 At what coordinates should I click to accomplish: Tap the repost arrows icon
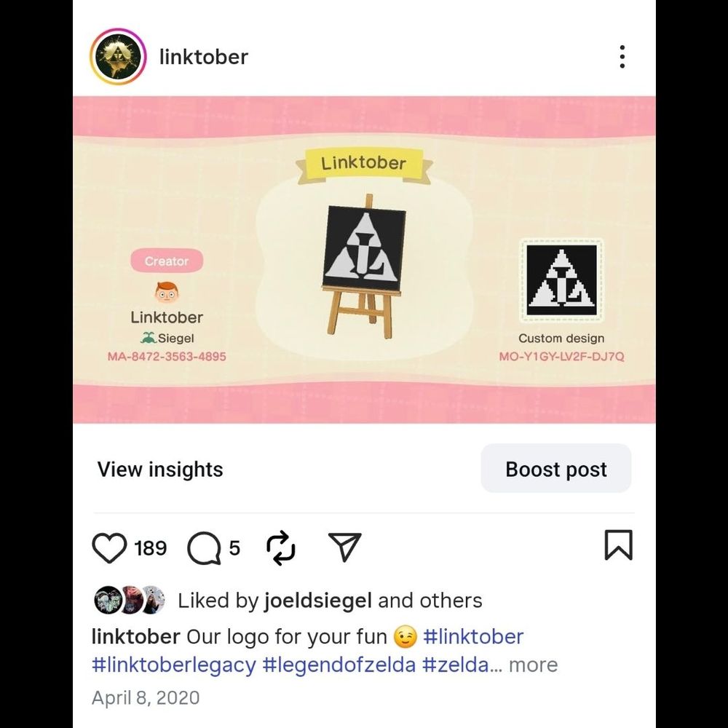pyautogui.click(x=281, y=548)
